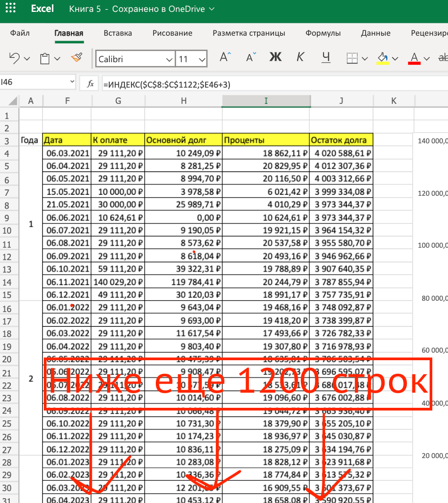Open the Calibri font dropdown
This screenshot has height=503, width=448.
pyautogui.click(x=168, y=58)
